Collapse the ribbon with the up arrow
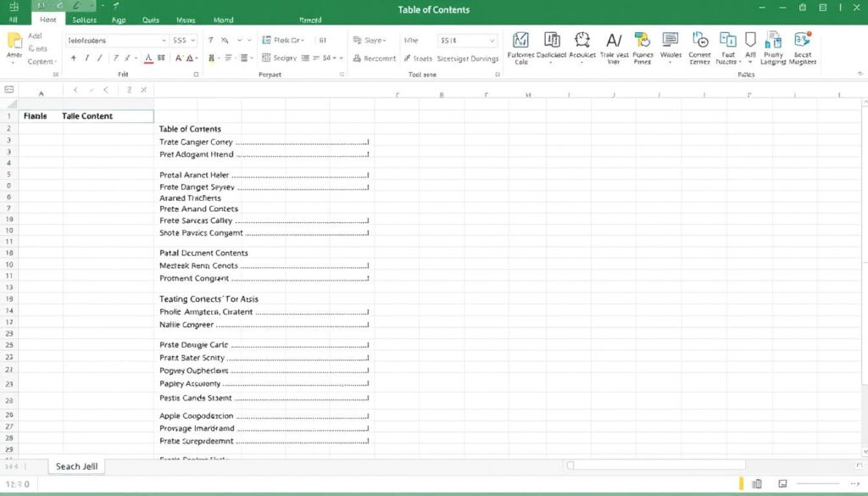The image size is (868, 496). click(x=860, y=74)
